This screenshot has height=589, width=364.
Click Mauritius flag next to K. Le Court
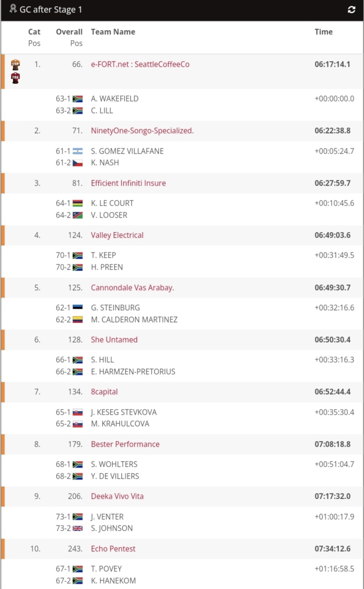pos(78,203)
